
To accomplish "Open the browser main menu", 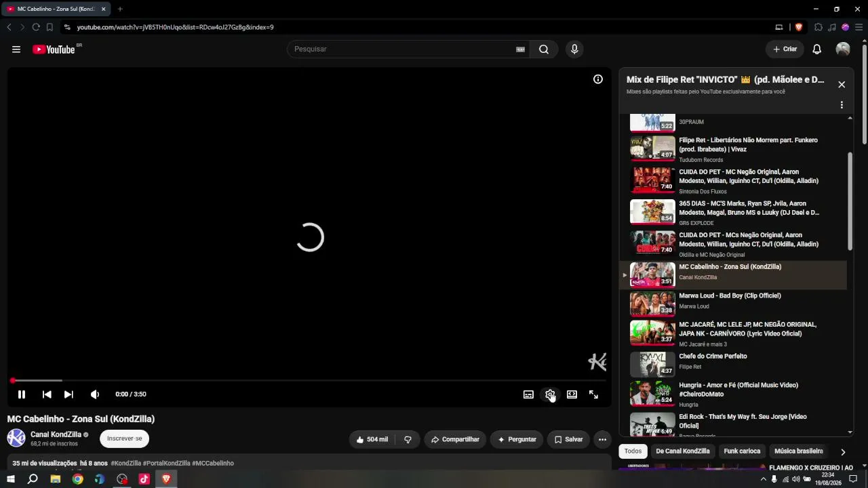I will 859,27.
